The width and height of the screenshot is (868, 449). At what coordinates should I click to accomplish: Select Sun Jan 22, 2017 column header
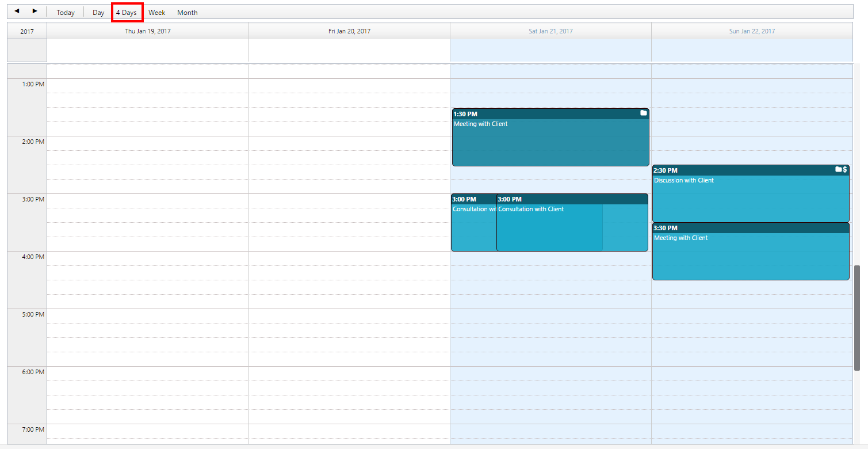(752, 31)
